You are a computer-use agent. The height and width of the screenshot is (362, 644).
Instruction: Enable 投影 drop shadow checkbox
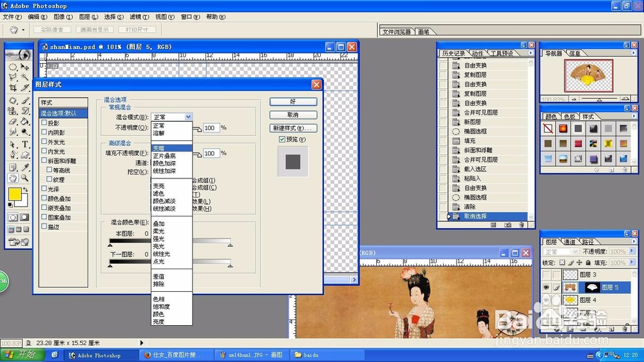tap(44, 122)
